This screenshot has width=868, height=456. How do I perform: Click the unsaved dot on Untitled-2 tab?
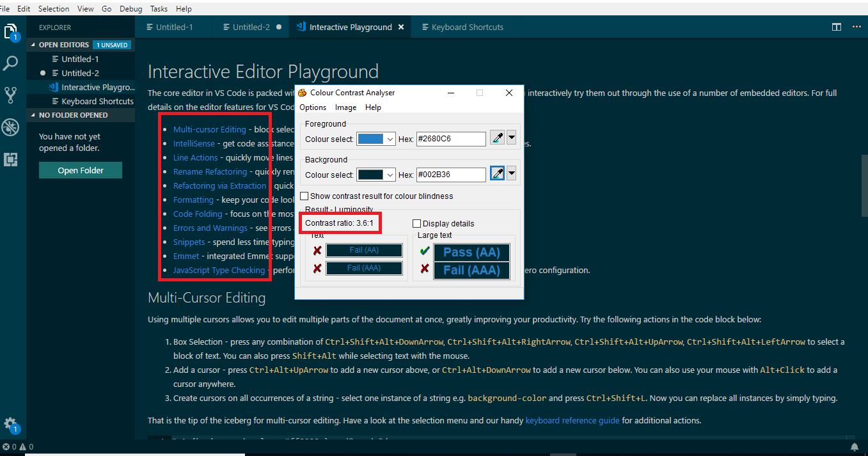click(278, 28)
